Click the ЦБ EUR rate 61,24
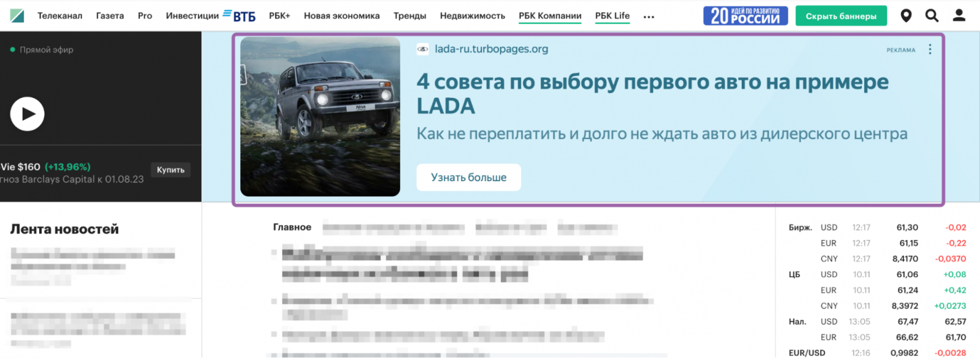The height and width of the screenshot is (358, 980). 908,290
